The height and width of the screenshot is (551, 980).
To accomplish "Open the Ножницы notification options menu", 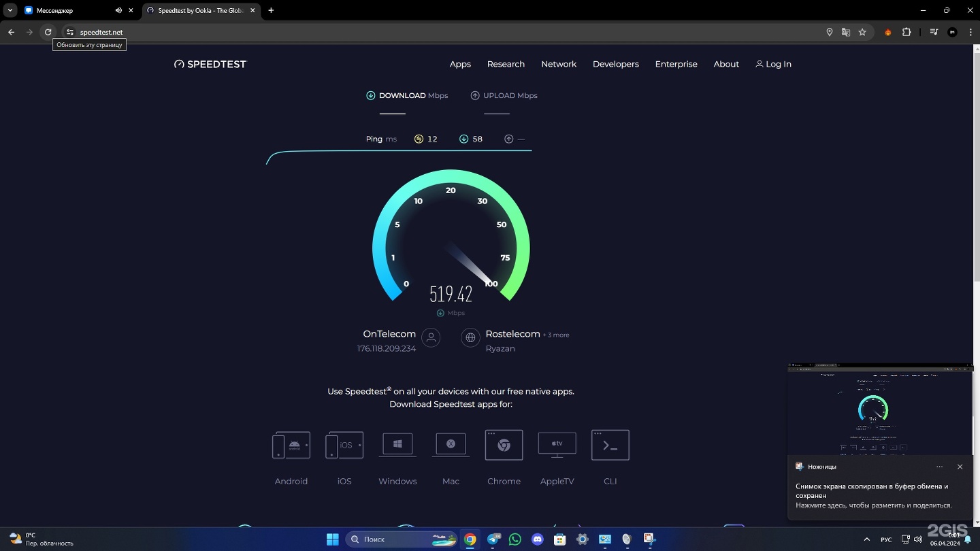I will click(x=939, y=467).
